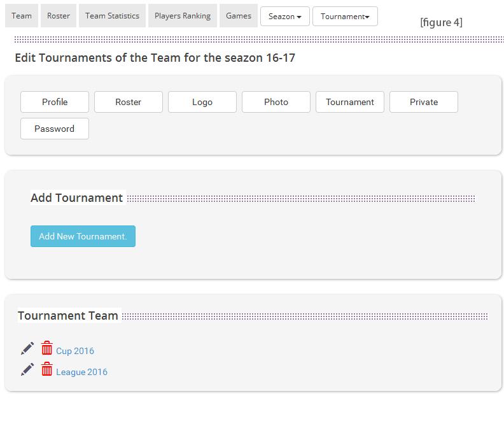The width and height of the screenshot is (504, 426).
Task: Open the Cup 2016 tournament link
Action: point(75,351)
